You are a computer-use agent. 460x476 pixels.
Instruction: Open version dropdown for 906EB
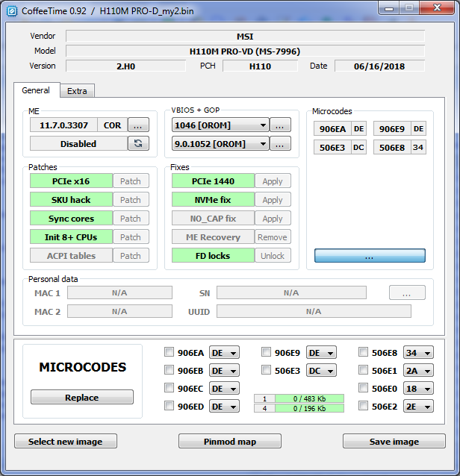[224, 370]
